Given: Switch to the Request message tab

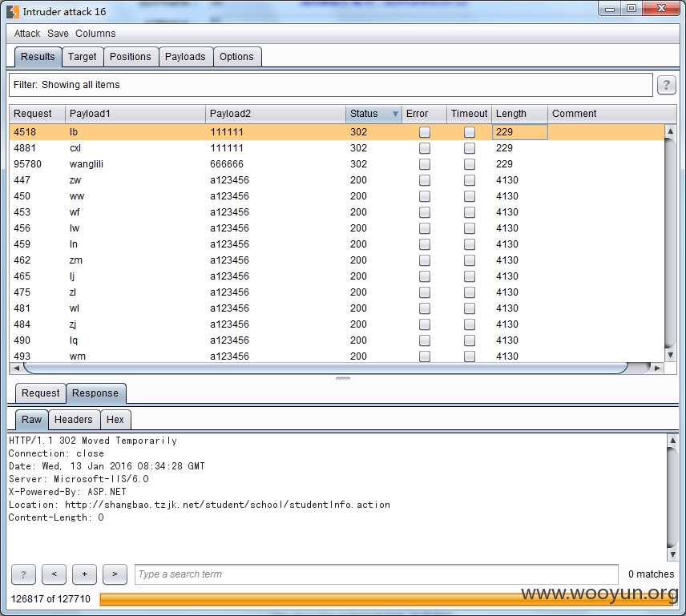Looking at the screenshot, I should coord(41,393).
